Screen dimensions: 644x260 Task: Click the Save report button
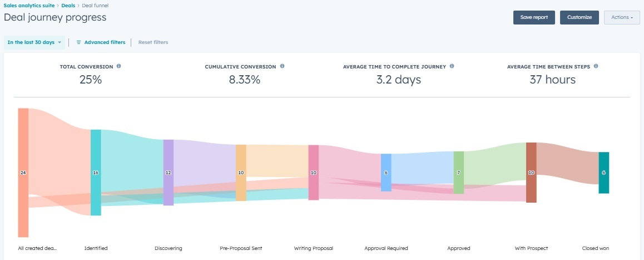(x=534, y=17)
